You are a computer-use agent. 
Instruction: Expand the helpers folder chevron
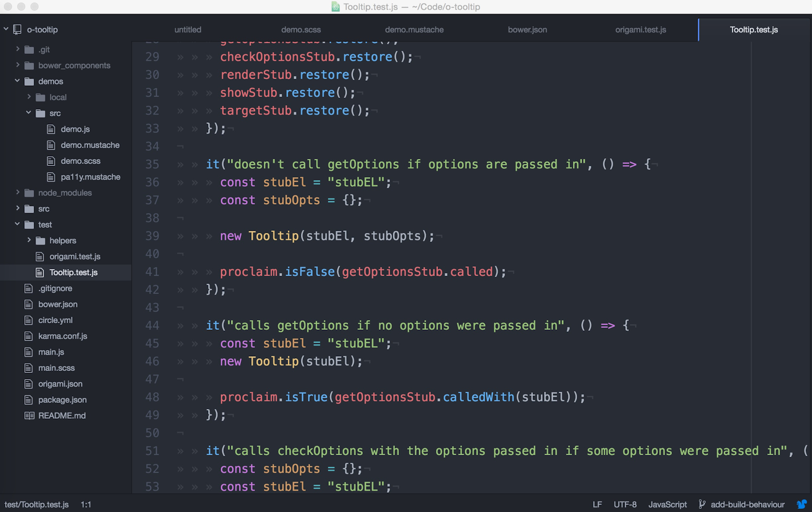click(28, 240)
